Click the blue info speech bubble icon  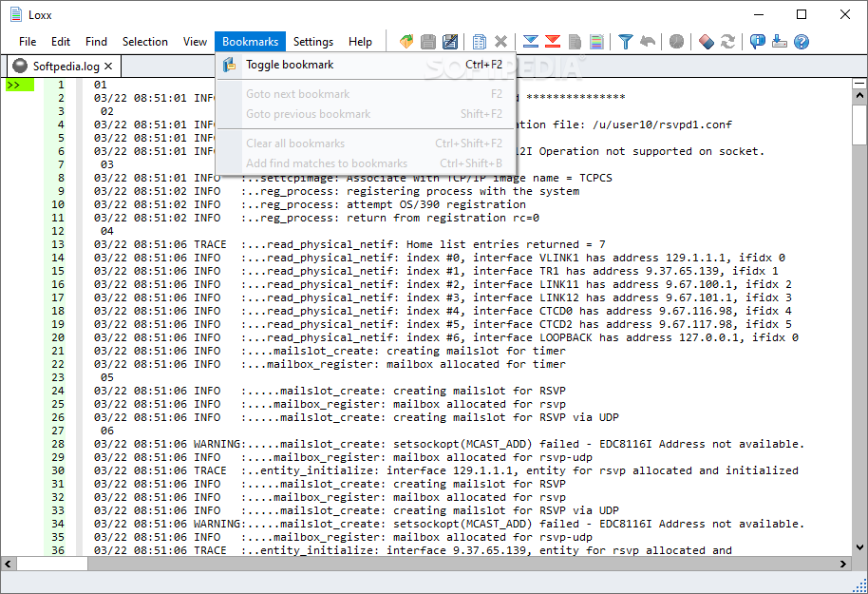tap(757, 42)
